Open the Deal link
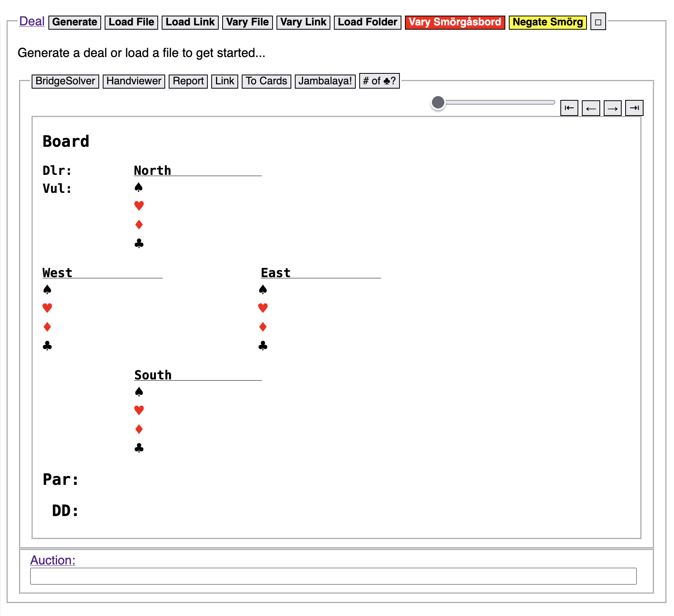The width and height of the screenshot is (674, 616). (32, 21)
